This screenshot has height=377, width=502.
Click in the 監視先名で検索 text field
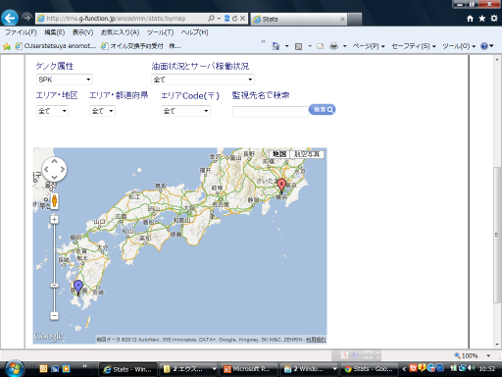click(270, 112)
